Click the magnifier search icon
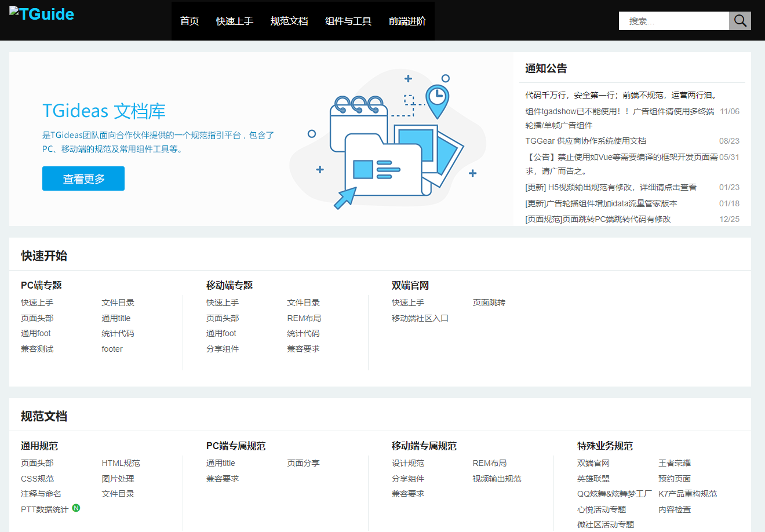 click(740, 21)
